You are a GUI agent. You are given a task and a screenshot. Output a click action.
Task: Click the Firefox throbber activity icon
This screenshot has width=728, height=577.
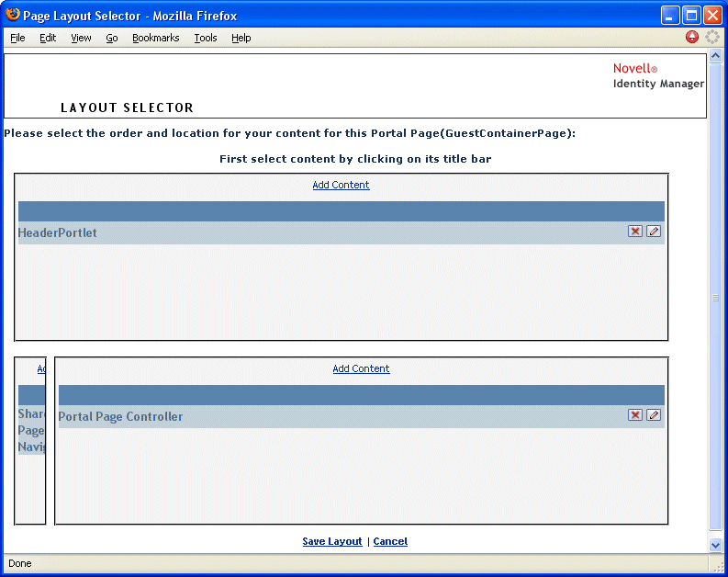(712, 37)
